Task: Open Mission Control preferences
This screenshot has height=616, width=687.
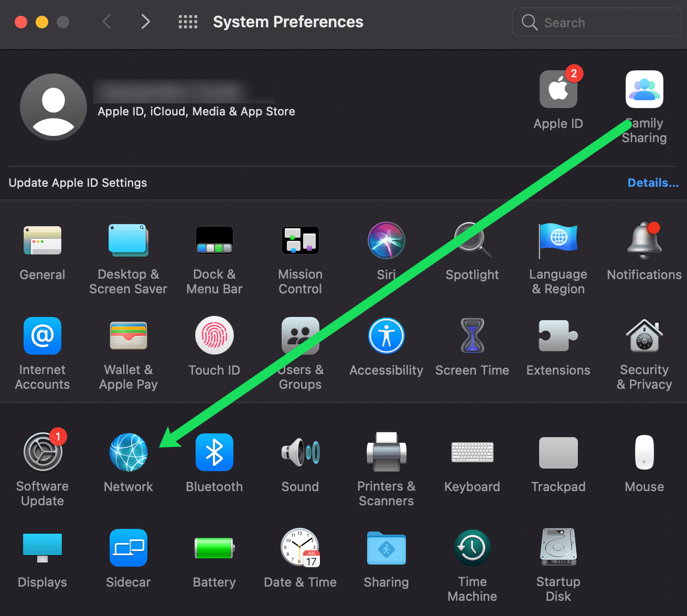Action: [x=300, y=240]
